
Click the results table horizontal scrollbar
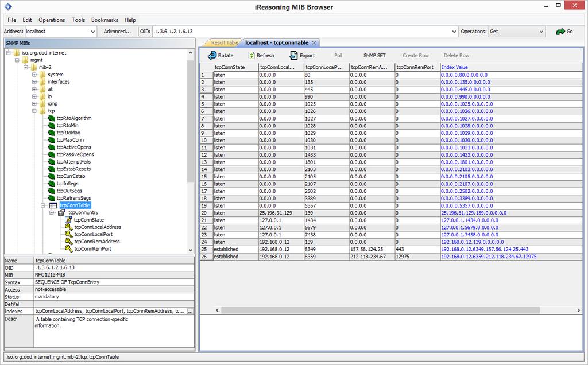380,310
